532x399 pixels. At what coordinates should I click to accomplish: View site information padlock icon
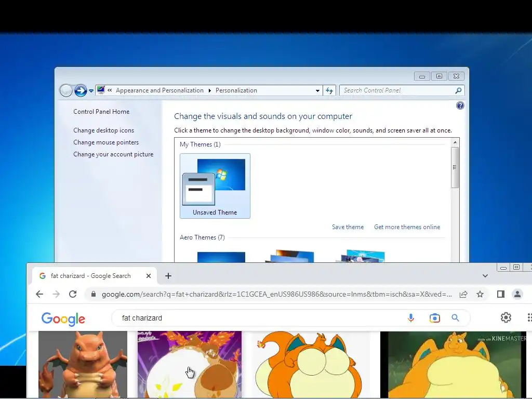[94, 294]
